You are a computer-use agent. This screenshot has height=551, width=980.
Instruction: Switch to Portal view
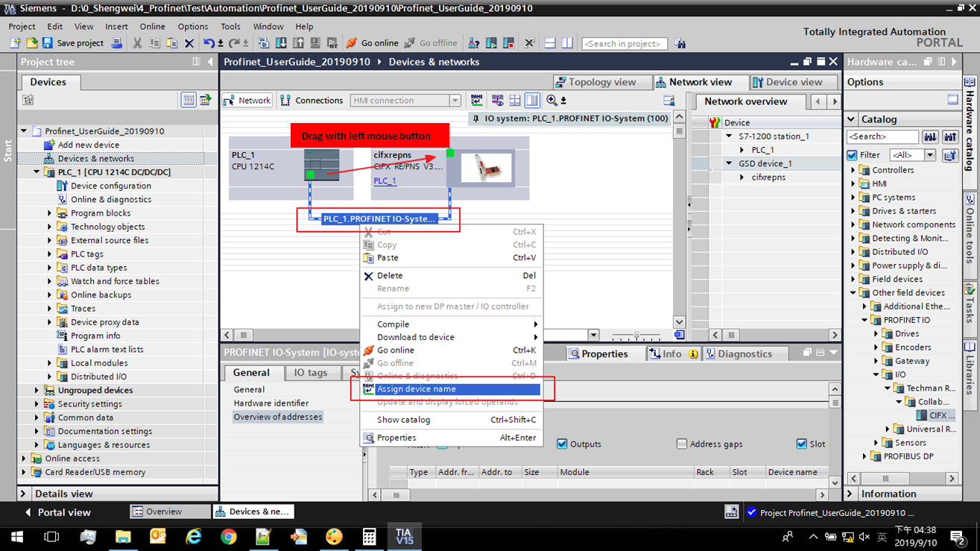click(57, 512)
